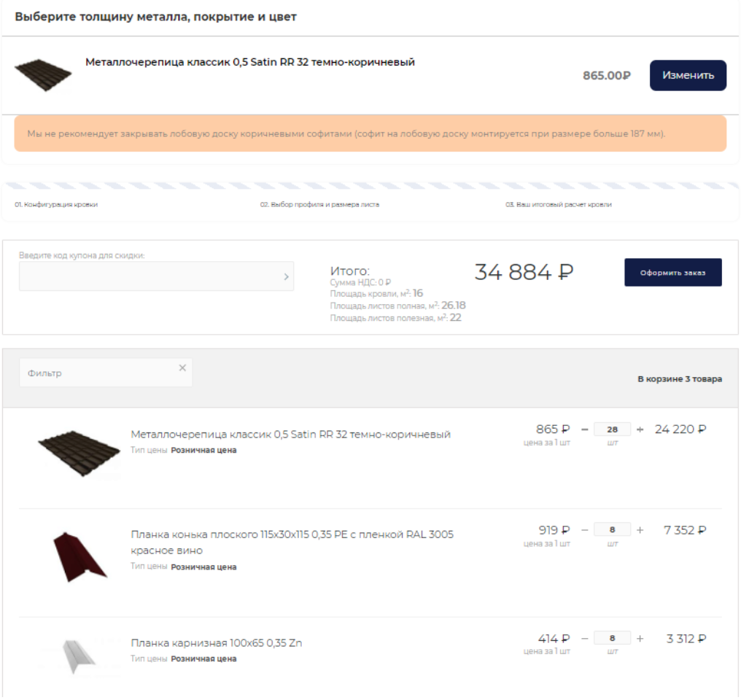Click the selected metal tile thumbnail at top
Screen dimensions: 741x700
(42, 74)
